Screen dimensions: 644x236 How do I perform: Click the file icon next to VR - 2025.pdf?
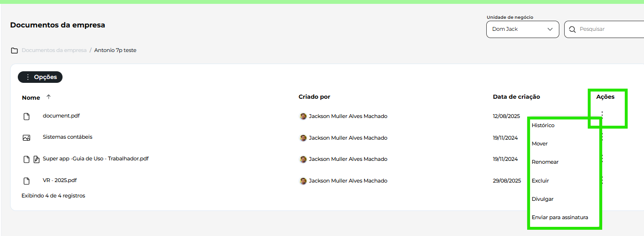[x=27, y=181]
